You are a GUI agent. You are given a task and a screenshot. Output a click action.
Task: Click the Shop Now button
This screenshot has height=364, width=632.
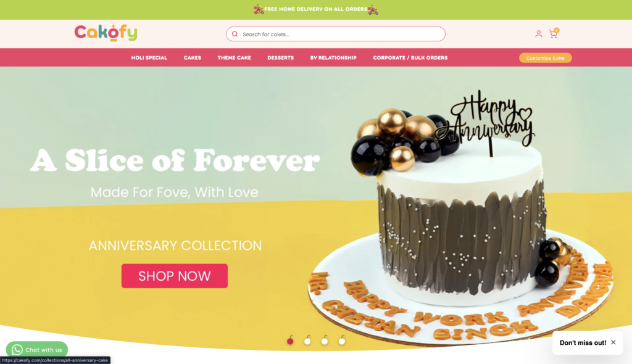pyautogui.click(x=175, y=276)
